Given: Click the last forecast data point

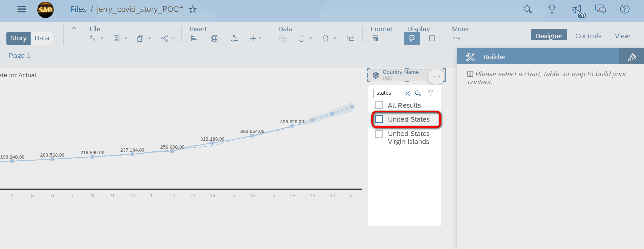Looking at the screenshot, I should 352,107.
